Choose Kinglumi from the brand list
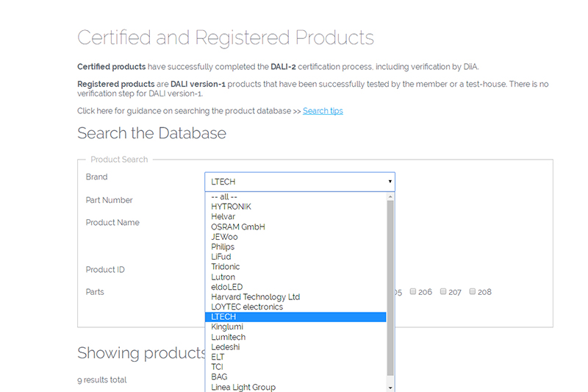The width and height of the screenshot is (588, 392). [x=296, y=327]
